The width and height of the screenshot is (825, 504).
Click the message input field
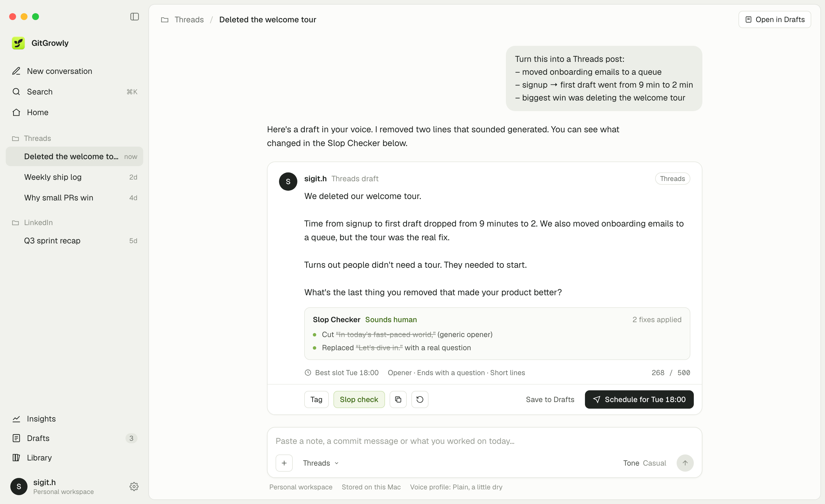(x=484, y=441)
